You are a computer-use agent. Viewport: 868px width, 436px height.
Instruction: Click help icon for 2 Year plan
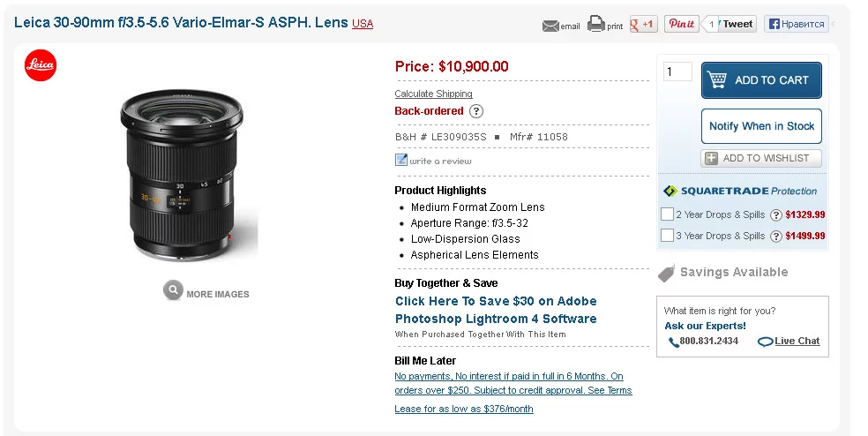point(776,214)
